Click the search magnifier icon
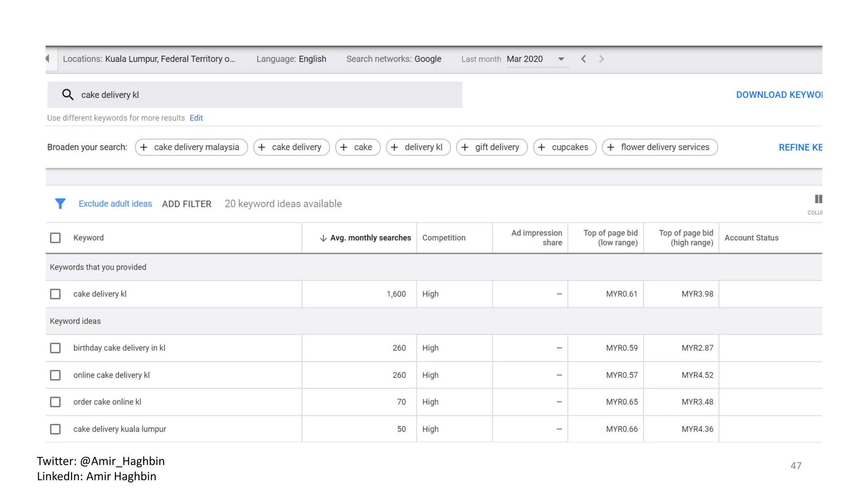 click(x=68, y=94)
